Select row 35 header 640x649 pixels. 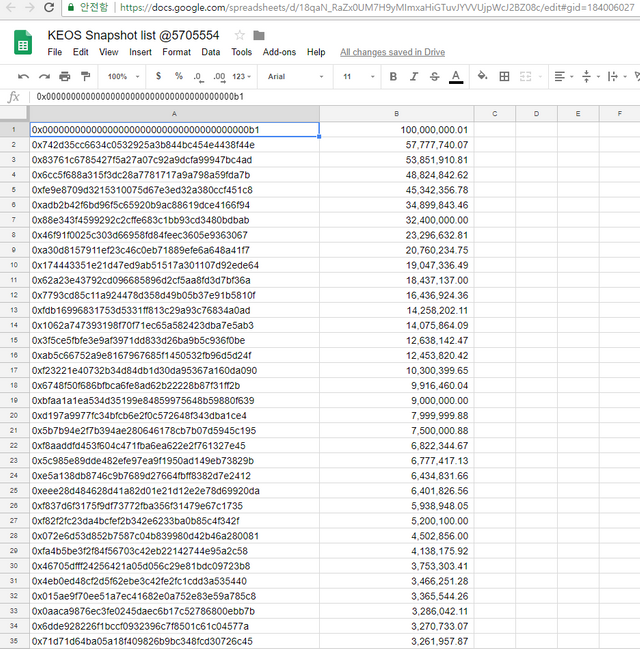pyautogui.click(x=14, y=641)
